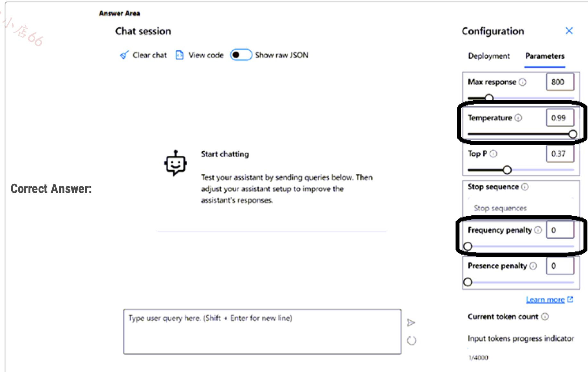Screen dimensions: 588x372
Task: Switch to the Deployment tab
Action: point(489,56)
